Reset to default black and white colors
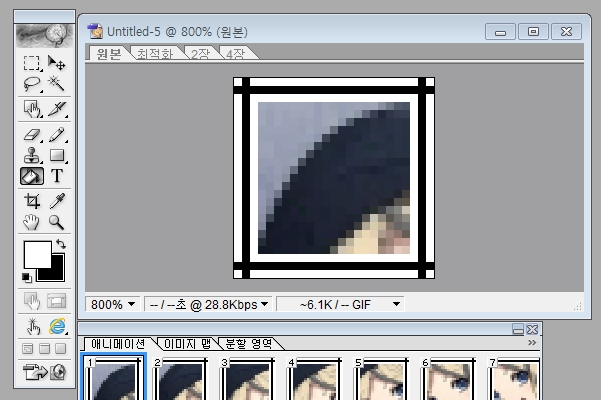The width and height of the screenshot is (601, 400). [26, 277]
